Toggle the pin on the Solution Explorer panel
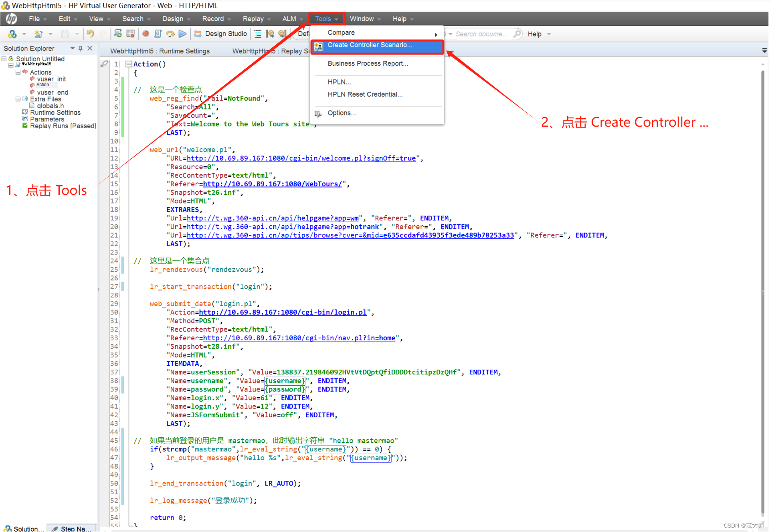The image size is (770, 532). pyautogui.click(x=81, y=48)
